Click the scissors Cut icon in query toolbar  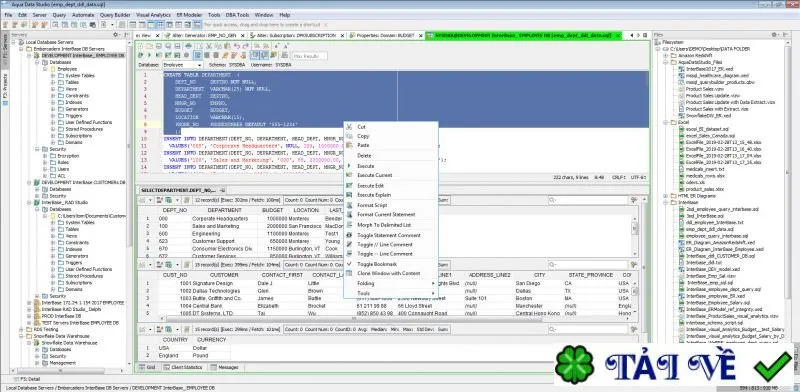208,46
